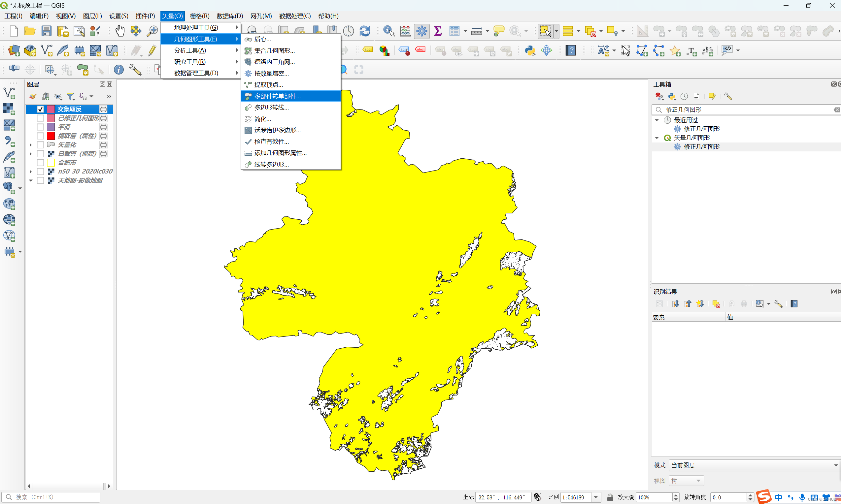This screenshot has width=841, height=504.
Task: Check the 已裁剪（掩膜） layer visibility box
Action: (41, 153)
